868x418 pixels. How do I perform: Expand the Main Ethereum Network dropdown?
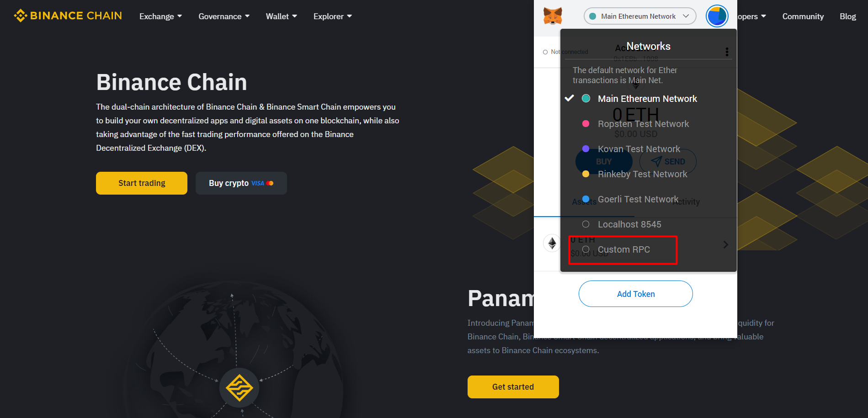tap(640, 16)
